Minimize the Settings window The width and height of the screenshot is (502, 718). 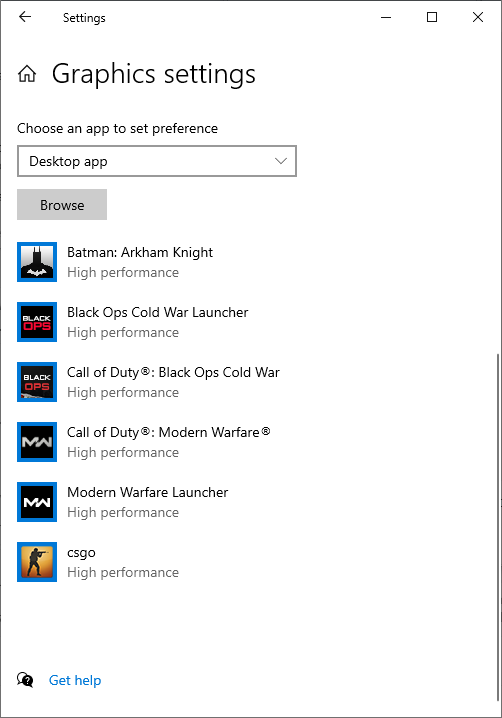pos(386,17)
